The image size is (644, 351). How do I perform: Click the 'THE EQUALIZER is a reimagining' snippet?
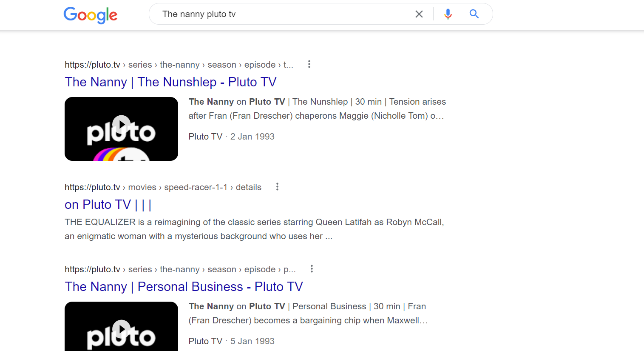[254, 229]
